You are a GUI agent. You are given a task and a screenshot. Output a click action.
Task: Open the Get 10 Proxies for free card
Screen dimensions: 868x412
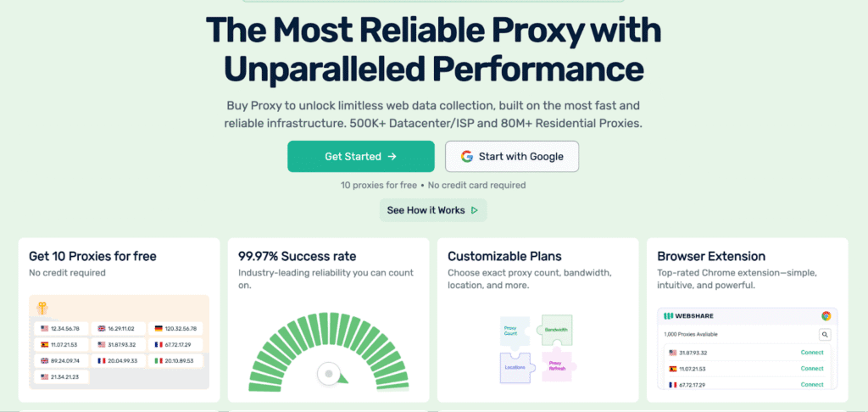[x=119, y=320]
